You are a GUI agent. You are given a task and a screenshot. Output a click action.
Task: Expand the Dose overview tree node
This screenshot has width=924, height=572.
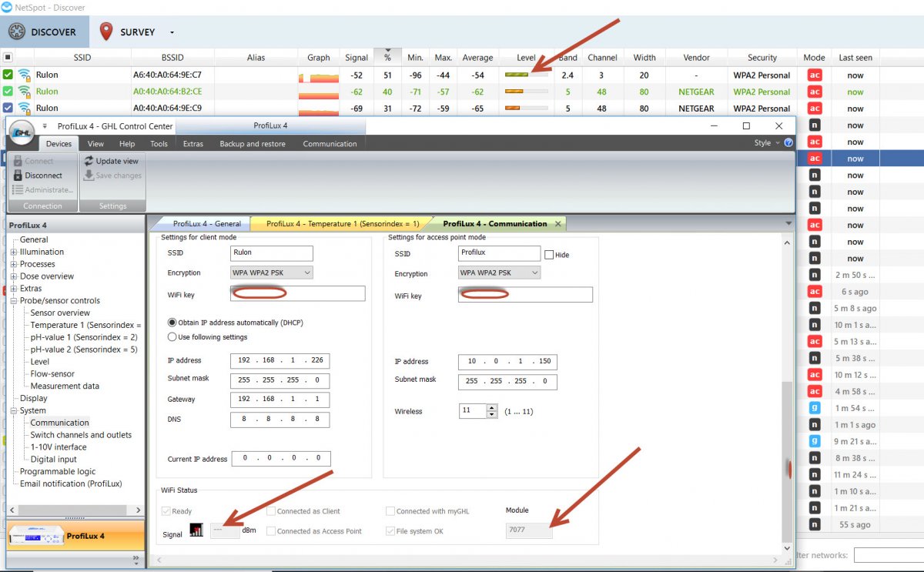coord(14,276)
